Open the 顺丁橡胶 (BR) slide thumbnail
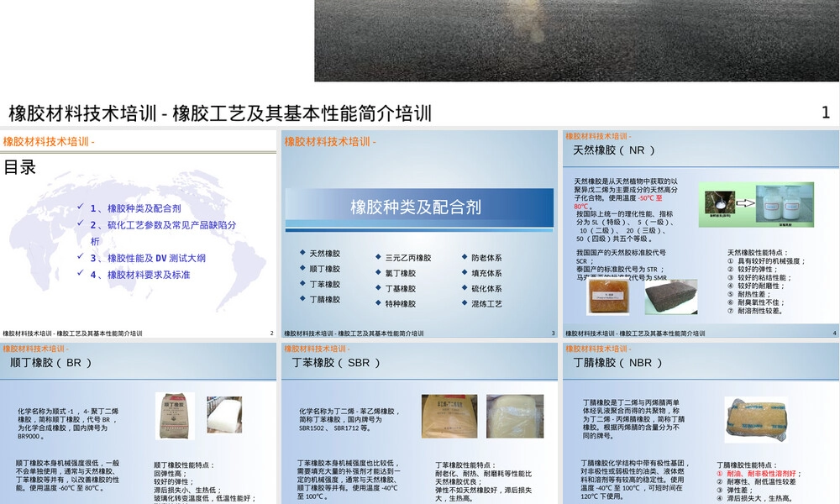Screen dimensions: 840x504 (139, 423)
